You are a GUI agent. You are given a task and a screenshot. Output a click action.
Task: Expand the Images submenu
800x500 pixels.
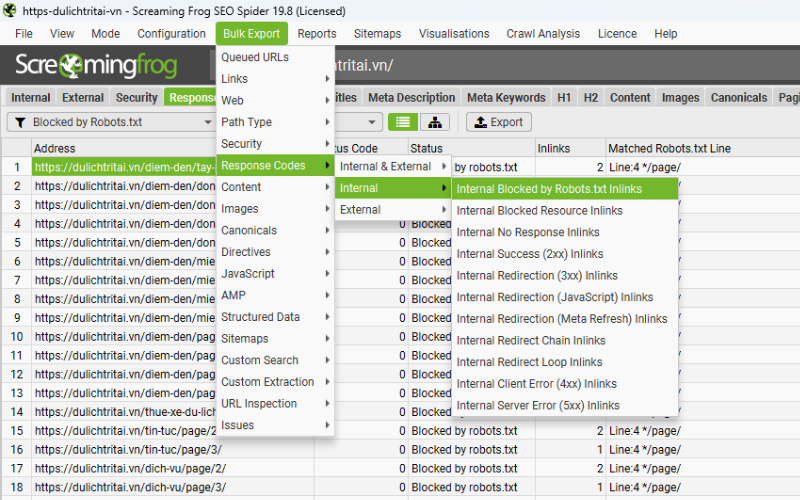[276, 209]
